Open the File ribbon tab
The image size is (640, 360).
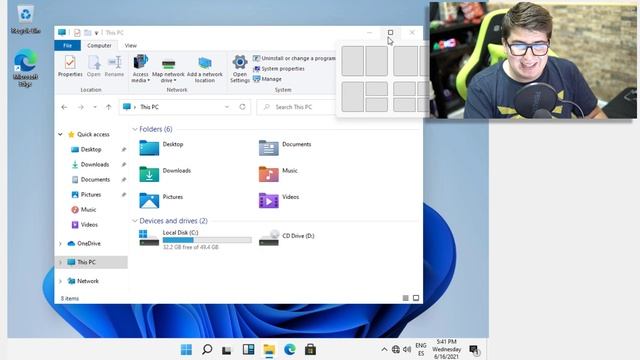(67, 45)
